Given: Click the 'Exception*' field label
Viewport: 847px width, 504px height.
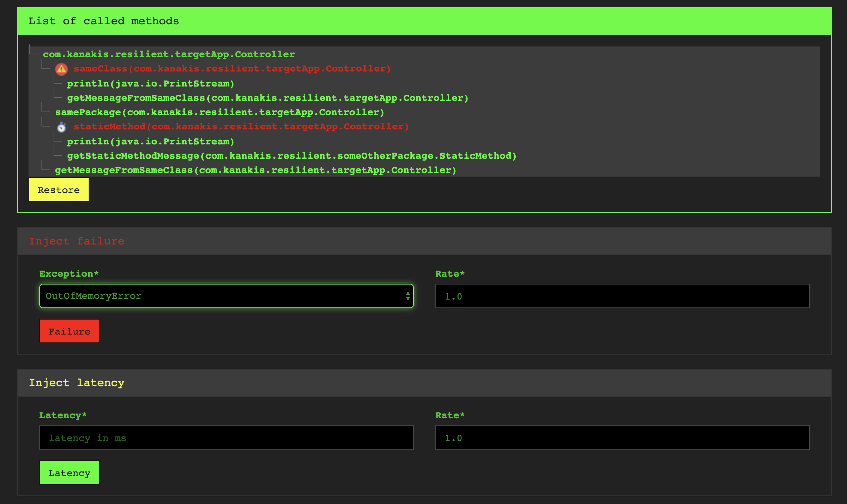Looking at the screenshot, I should (x=69, y=274).
